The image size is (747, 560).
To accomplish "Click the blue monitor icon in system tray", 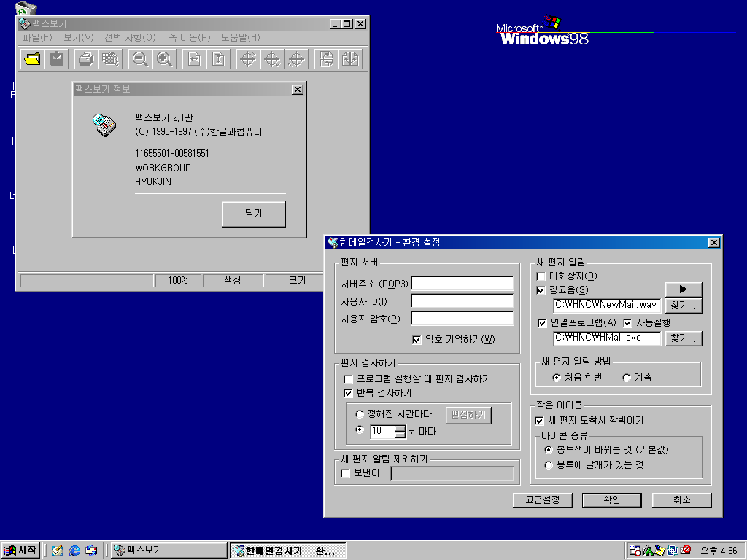I will pyautogui.click(x=673, y=551).
